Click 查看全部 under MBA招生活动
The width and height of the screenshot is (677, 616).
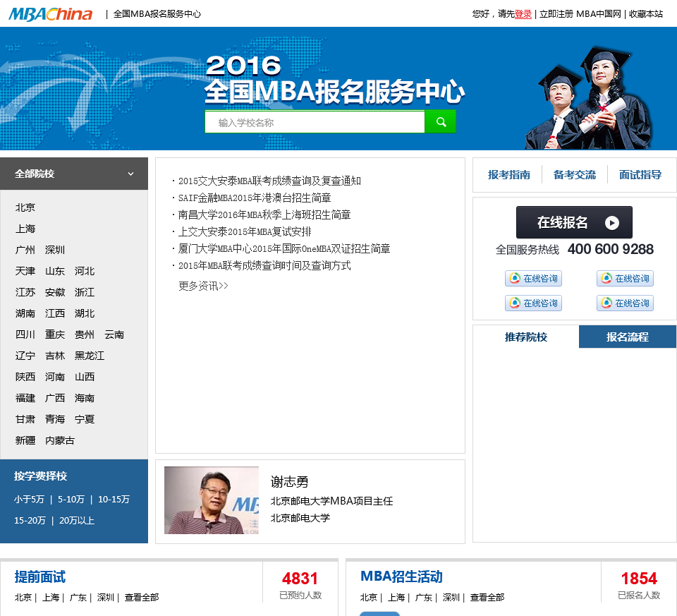tap(487, 598)
